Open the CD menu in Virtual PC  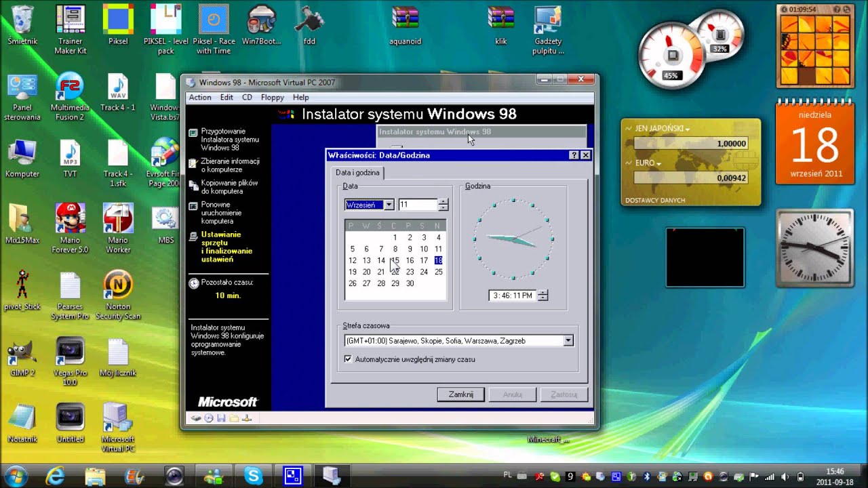[247, 98]
